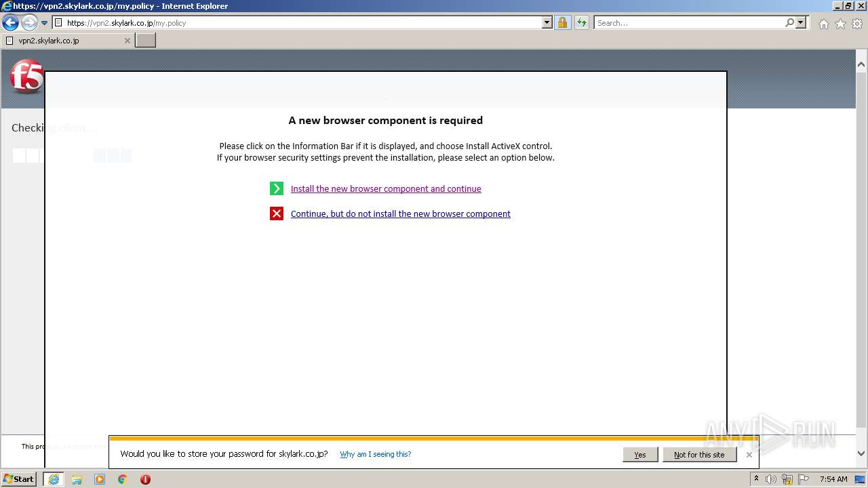Click the security lock icon
868x488 pixels.
click(x=562, y=23)
